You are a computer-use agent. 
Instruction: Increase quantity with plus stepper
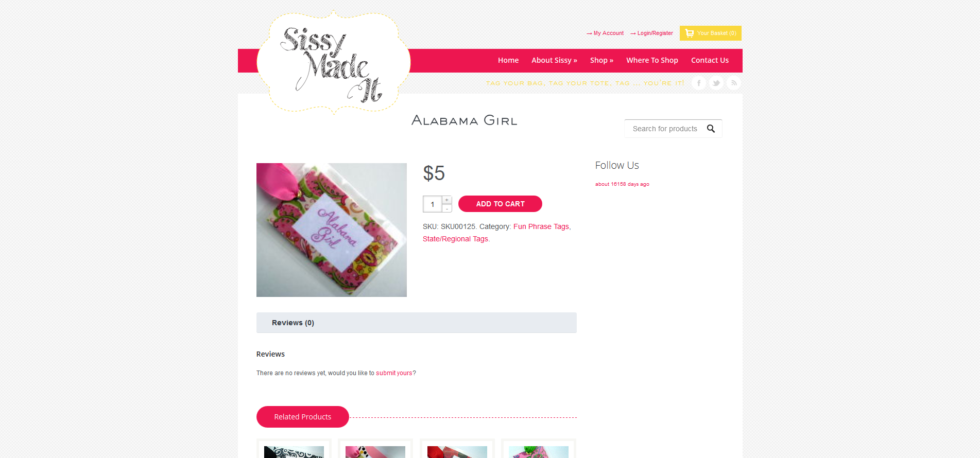coord(447,200)
